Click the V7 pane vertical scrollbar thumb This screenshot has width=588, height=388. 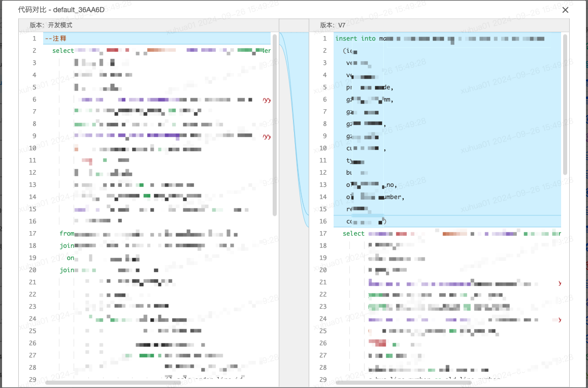[x=565, y=104]
